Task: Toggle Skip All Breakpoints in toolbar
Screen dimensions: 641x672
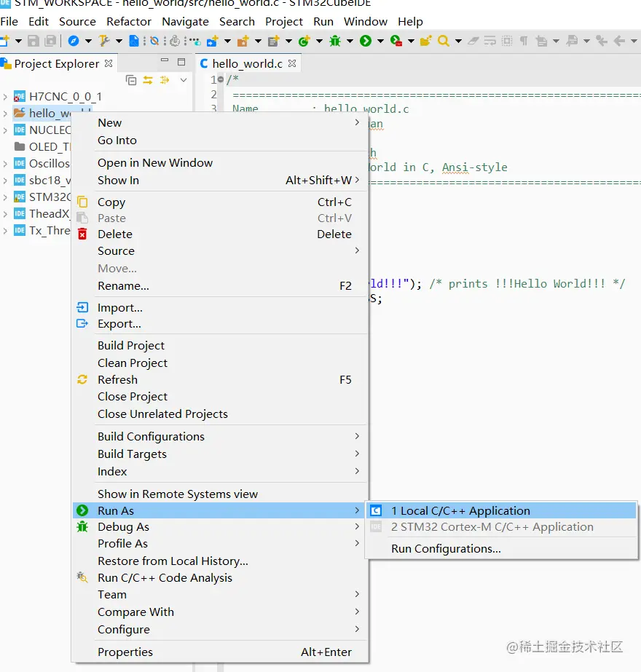Action: pos(154,41)
